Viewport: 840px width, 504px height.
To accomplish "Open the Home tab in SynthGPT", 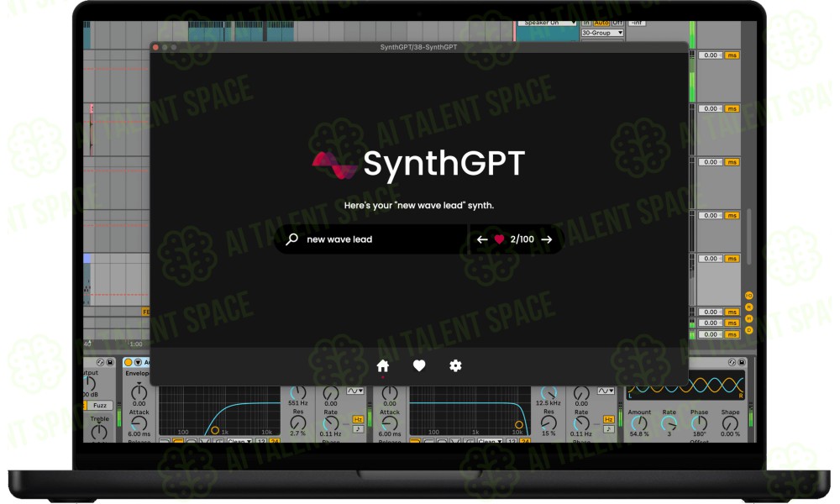I will [382, 365].
